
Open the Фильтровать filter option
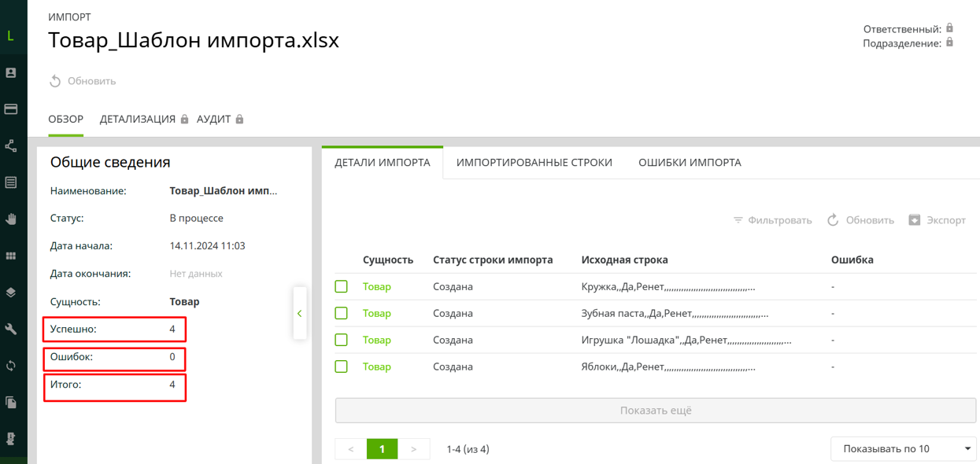pyautogui.click(x=772, y=220)
